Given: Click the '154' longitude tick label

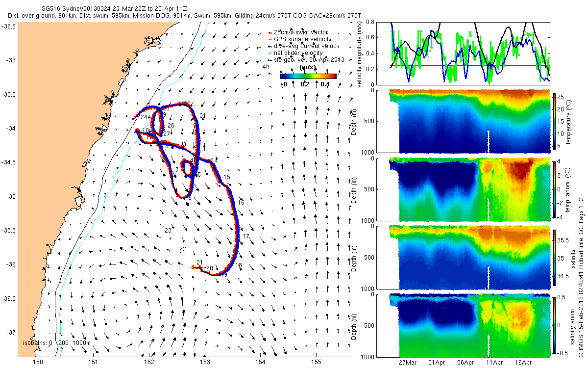Looking at the screenshot, I should click(x=260, y=363).
